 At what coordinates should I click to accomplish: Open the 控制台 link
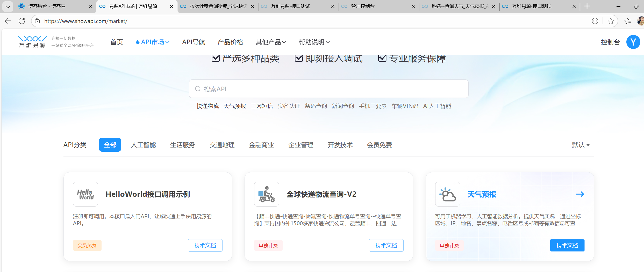point(610,42)
